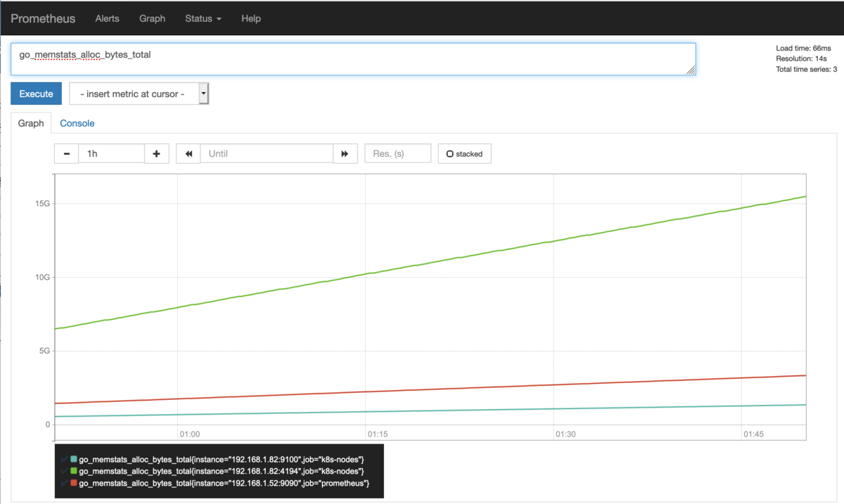Viewport: 844px width, 504px height.
Task: Click the 1h range input field
Action: (111, 153)
